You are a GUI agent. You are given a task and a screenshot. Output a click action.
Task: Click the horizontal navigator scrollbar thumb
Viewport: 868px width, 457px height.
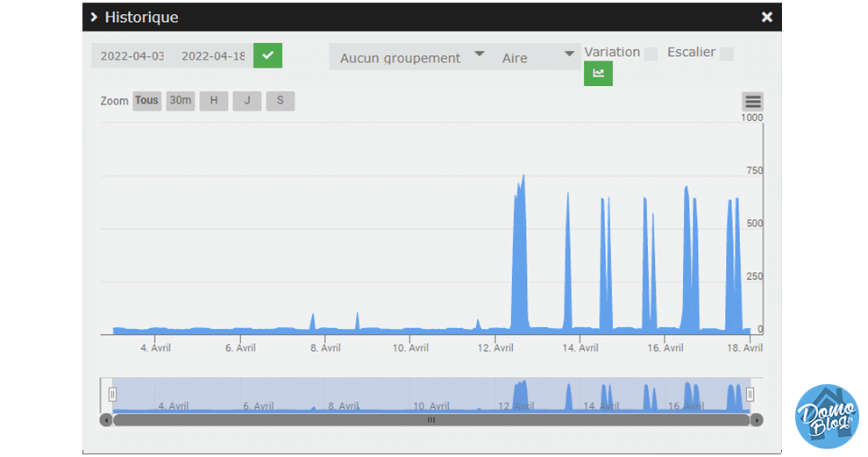click(x=431, y=420)
